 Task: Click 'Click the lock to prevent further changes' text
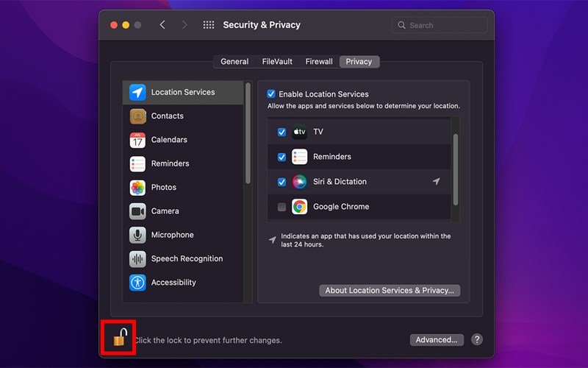tap(208, 340)
